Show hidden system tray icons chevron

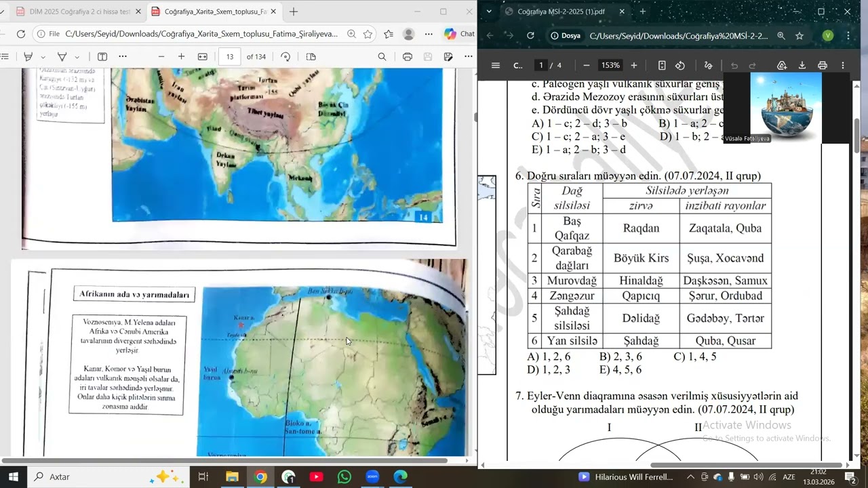(690, 476)
